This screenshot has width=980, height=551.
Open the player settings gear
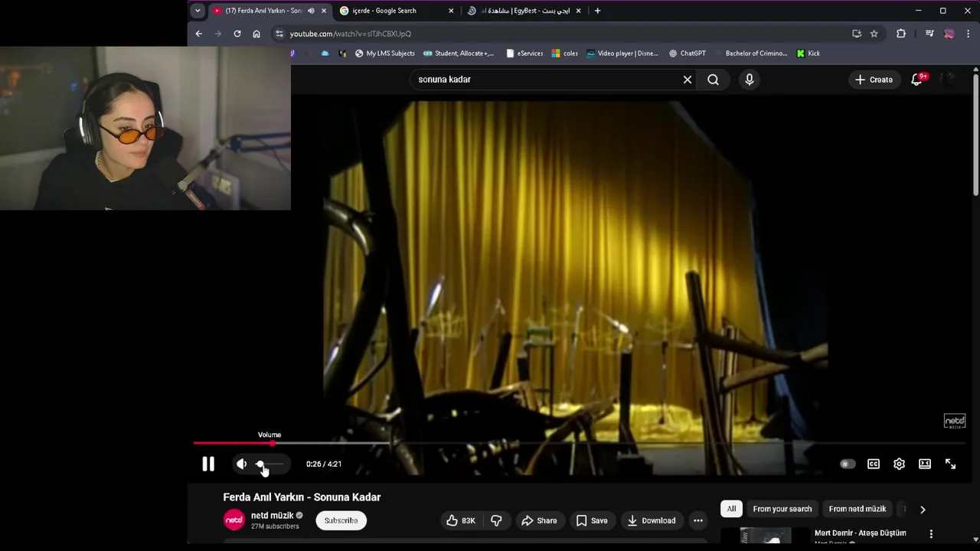point(899,464)
